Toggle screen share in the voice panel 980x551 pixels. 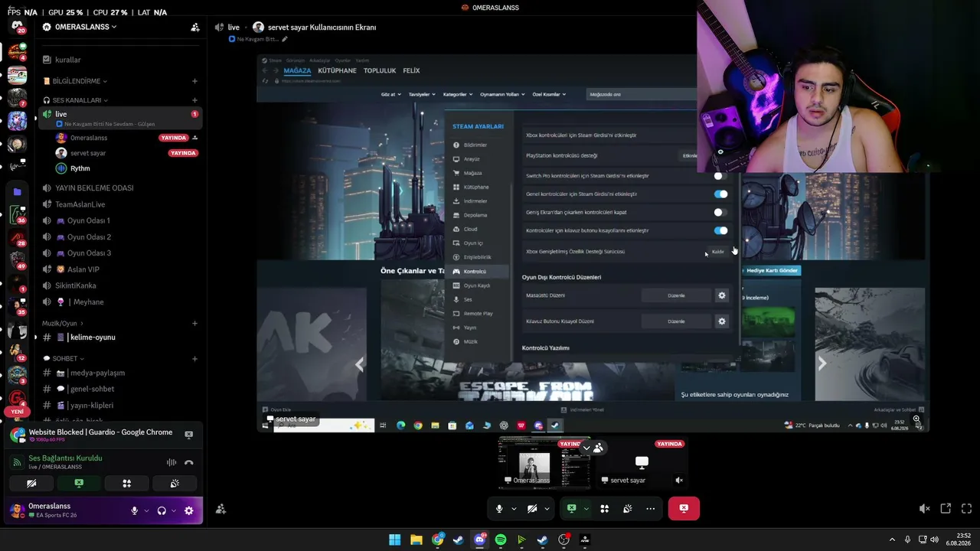[x=79, y=484]
